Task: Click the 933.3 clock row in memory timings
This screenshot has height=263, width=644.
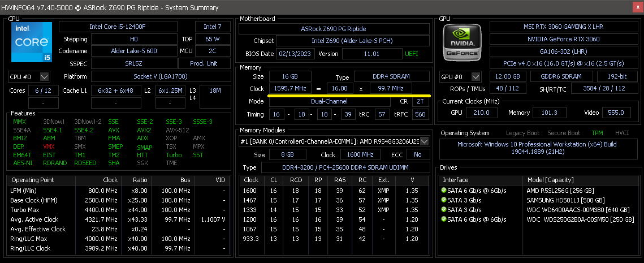Action: click(x=334, y=238)
